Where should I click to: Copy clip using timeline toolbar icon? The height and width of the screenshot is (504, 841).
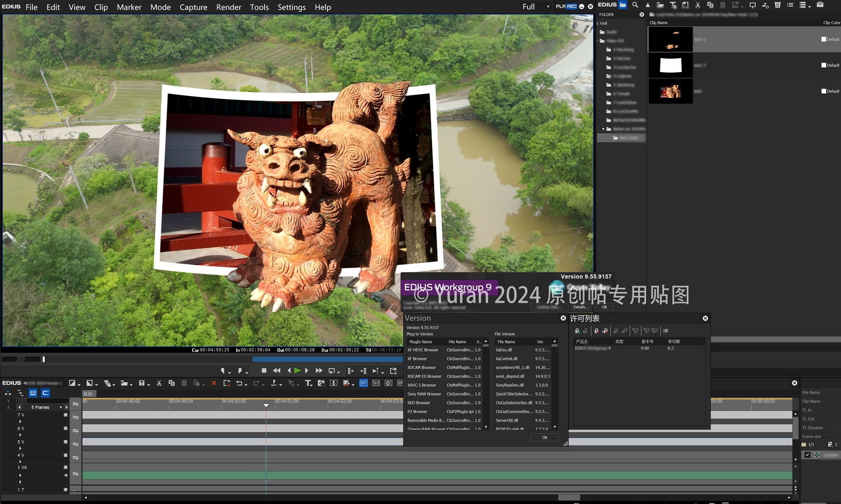(x=172, y=383)
